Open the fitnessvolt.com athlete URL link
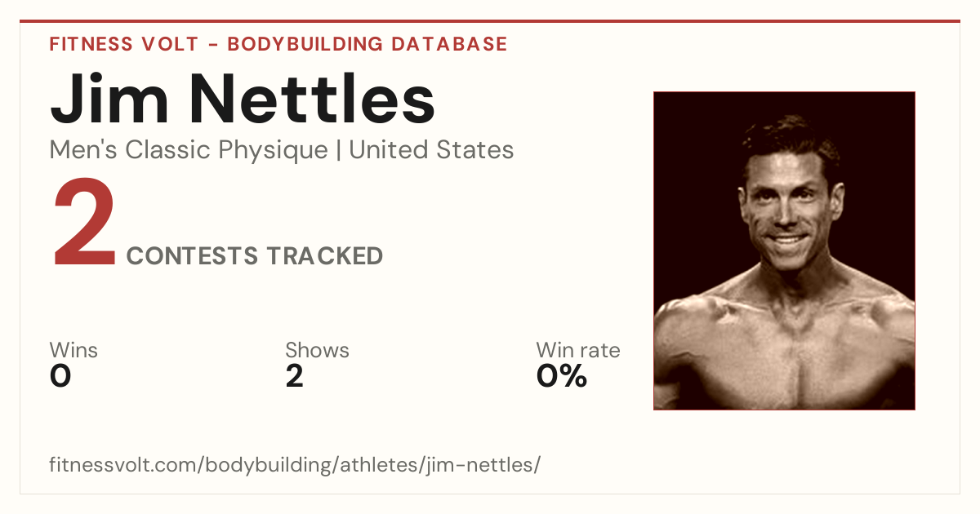Viewport: 980px width, 514px height. point(295,466)
